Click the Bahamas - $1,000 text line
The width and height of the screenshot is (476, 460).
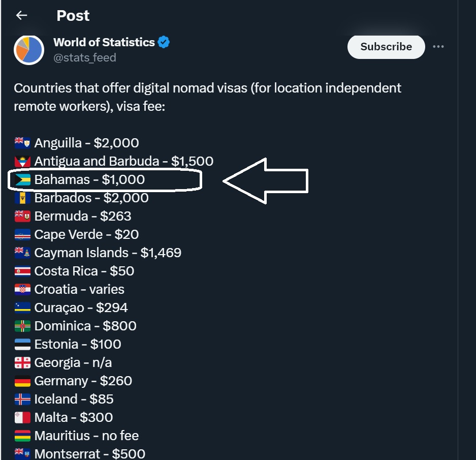(89, 180)
